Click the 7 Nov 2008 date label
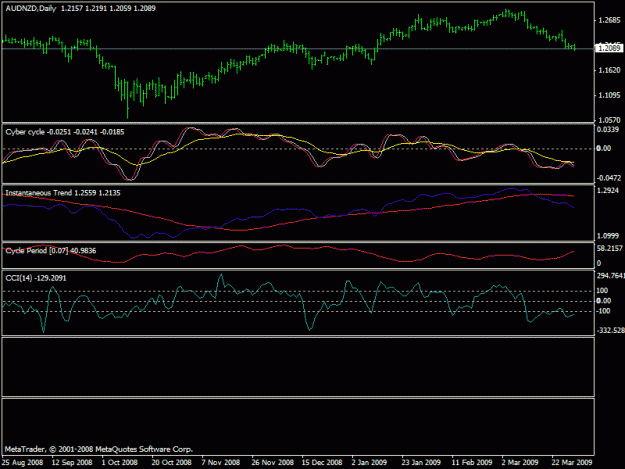The width and height of the screenshot is (625, 469). (x=221, y=462)
